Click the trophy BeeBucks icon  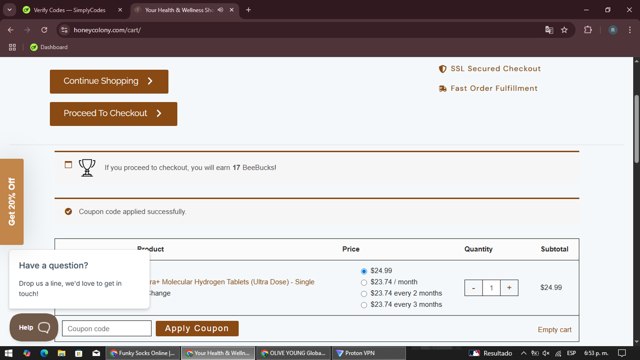click(x=87, y=168)
